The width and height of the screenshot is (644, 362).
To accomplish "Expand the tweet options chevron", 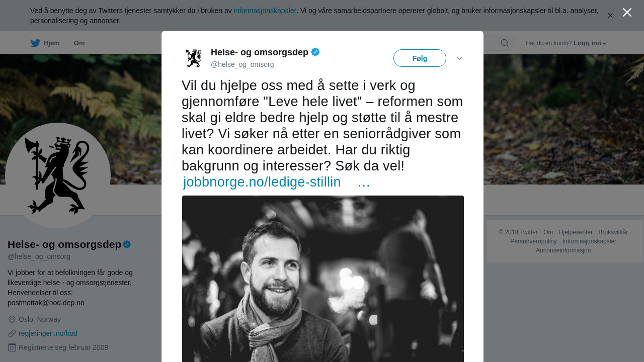I will click(459, 58).
